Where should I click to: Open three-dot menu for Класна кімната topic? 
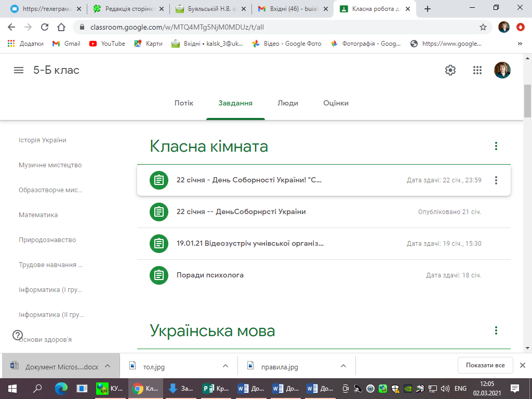pyautogui.click(x=496, y=147)
